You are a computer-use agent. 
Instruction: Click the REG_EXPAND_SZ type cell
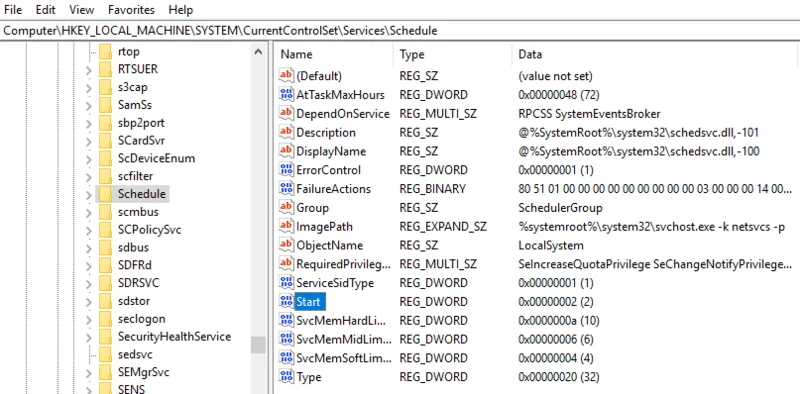[x=443, y=226]
